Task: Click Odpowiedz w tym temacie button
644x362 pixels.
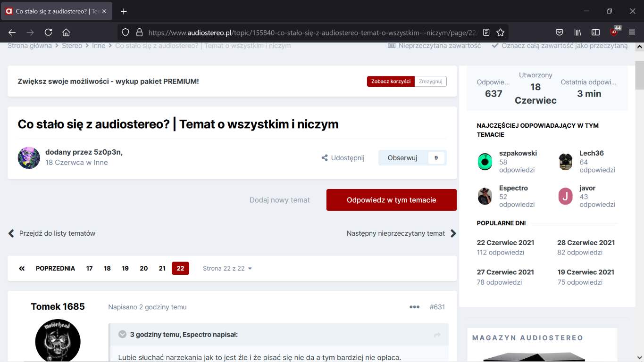Action: 392,200
